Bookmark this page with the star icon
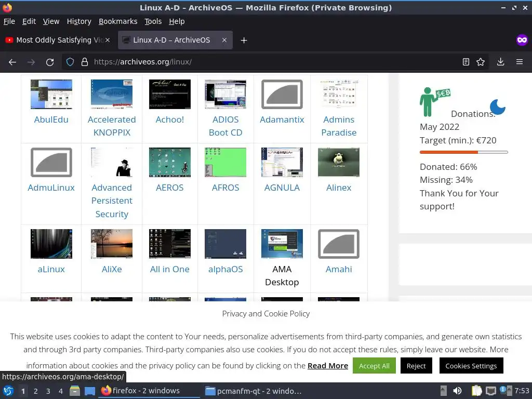This screenshot has width=532, height=399. tap(481, 62)
